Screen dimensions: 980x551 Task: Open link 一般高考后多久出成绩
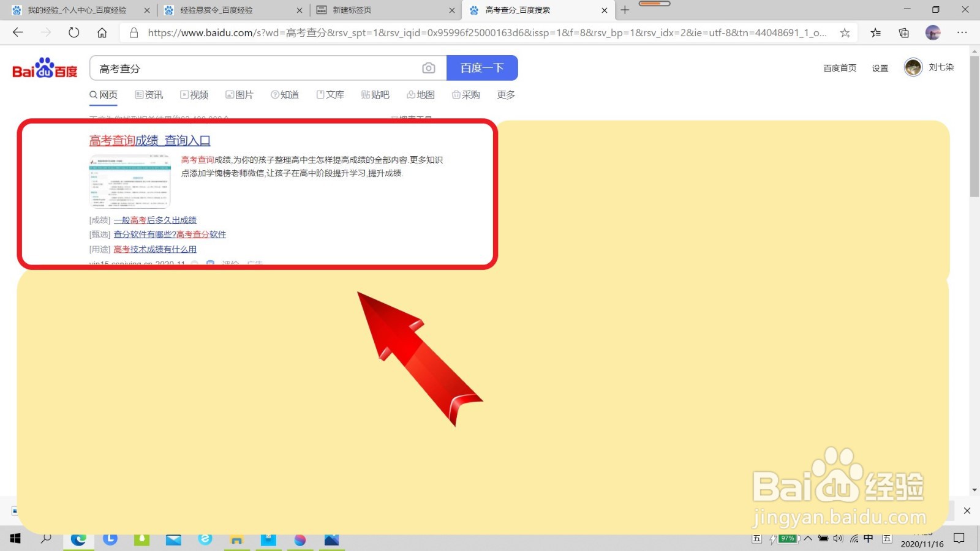[155, 220]
